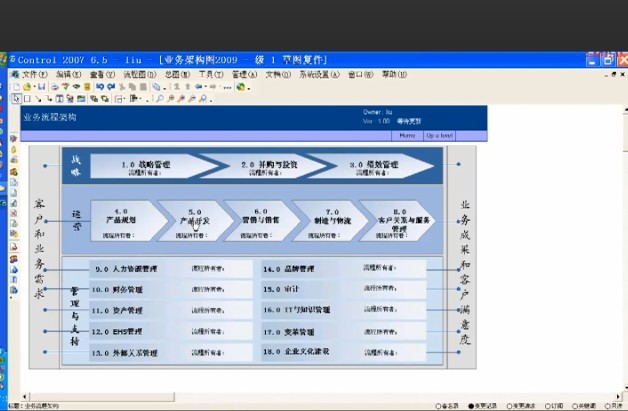Open dropdown arrow beside the Open folder icon

click(x=33, y=87)
